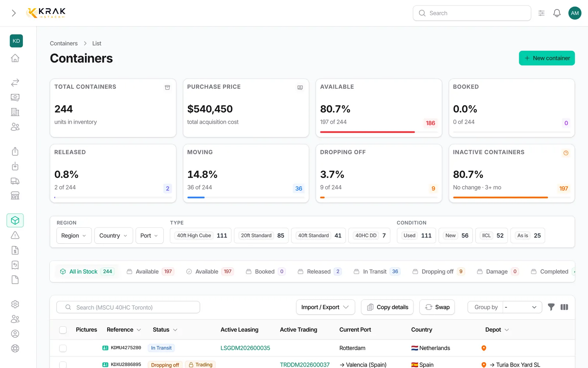
Task: Toggle the Used condition filter
Action: tap(416, 236)
